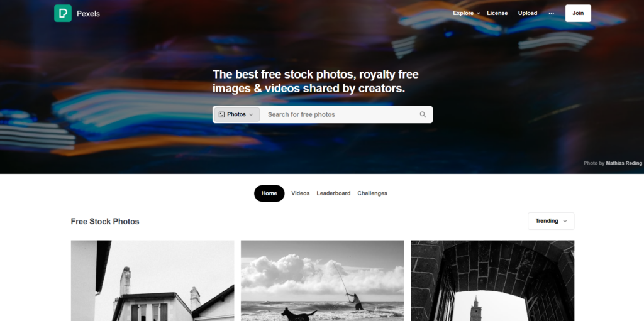
Task: Go to the Challenges tab
Action: 372,193
